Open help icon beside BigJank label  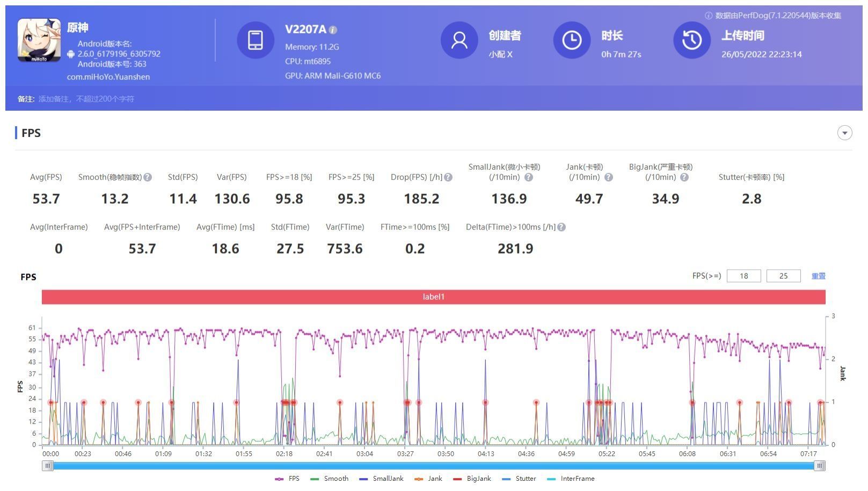point(684,177)
